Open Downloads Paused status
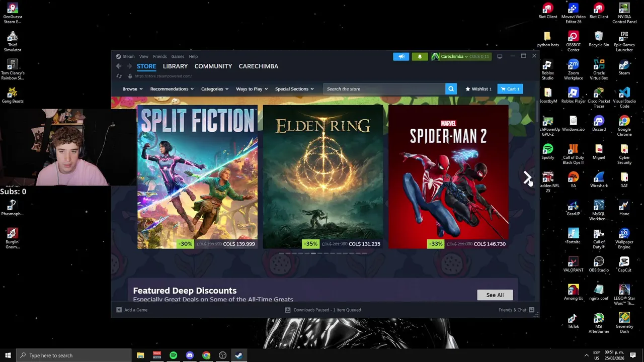 pos(323,310)
